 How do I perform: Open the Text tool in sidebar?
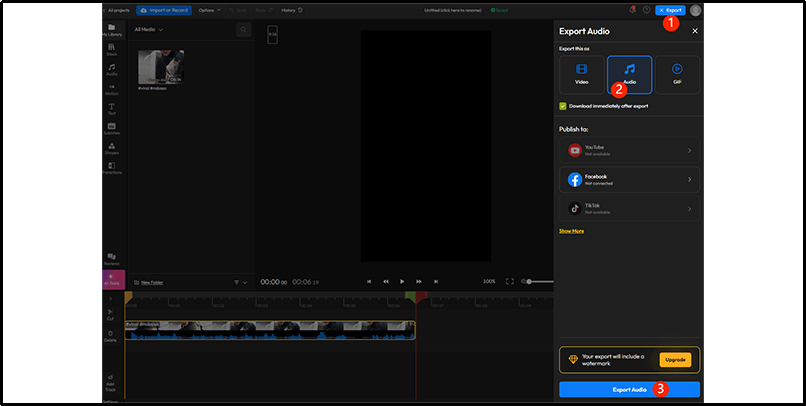[x=112, y=109]
